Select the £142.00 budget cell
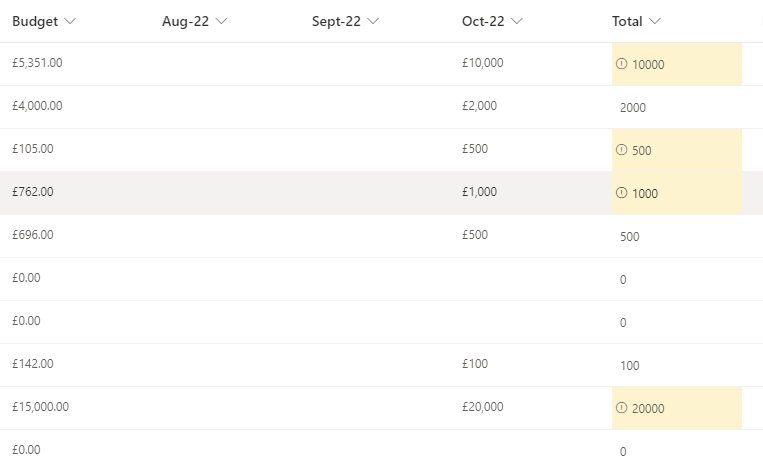Screen dimensions: 763x471 [x=32, y=364]
